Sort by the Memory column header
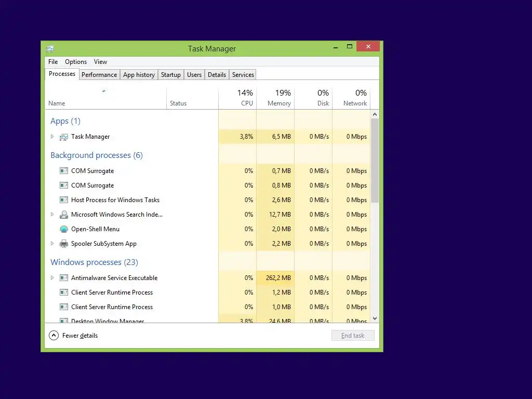Screen dimensions: 532x399 tap(275, 98)
